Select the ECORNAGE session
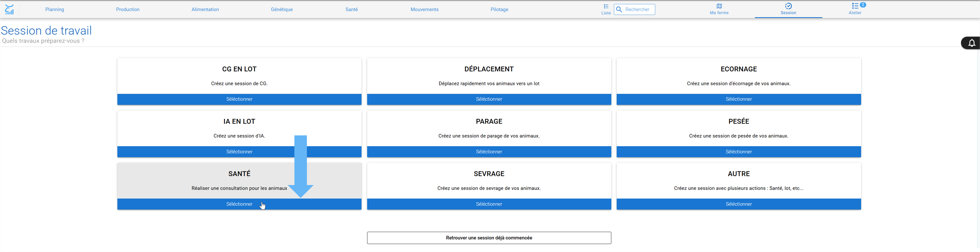 pyautogui.click(x=739, y=99)
